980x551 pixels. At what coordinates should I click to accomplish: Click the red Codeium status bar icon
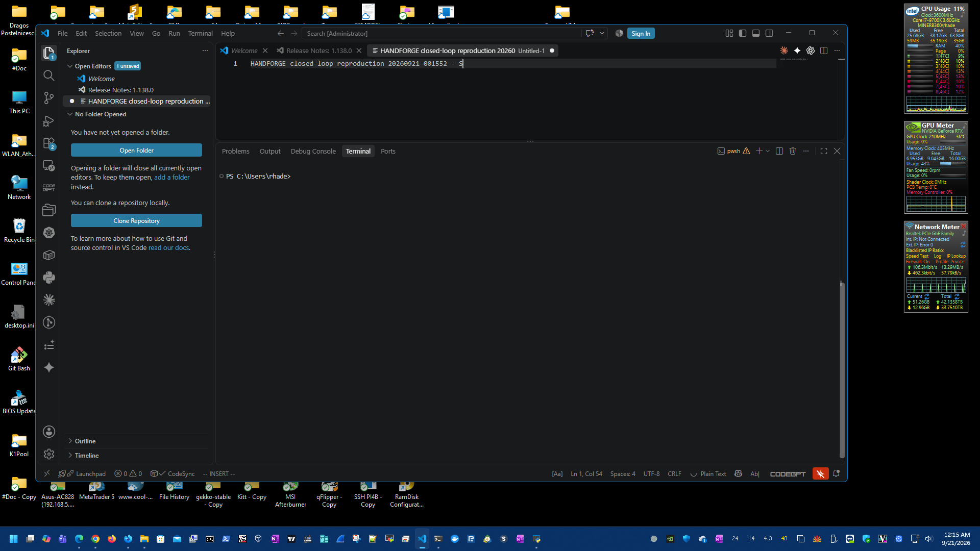[x=821, y=474]
